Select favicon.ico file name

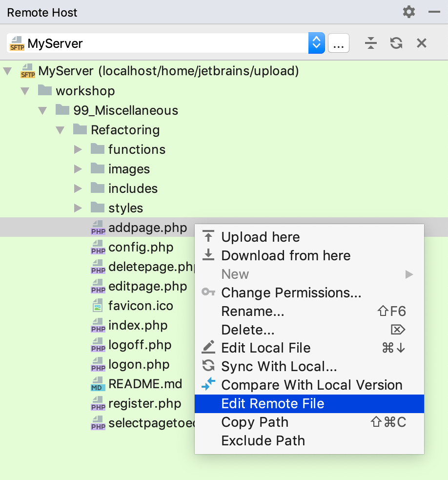141,306
